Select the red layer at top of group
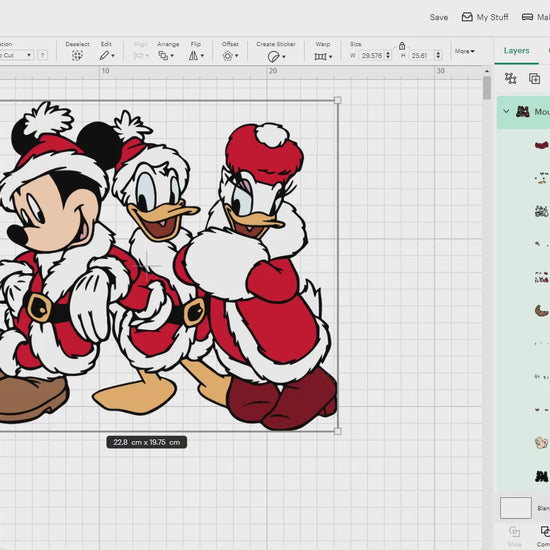This screenshot has width=550, height=550. click(542, 145)
